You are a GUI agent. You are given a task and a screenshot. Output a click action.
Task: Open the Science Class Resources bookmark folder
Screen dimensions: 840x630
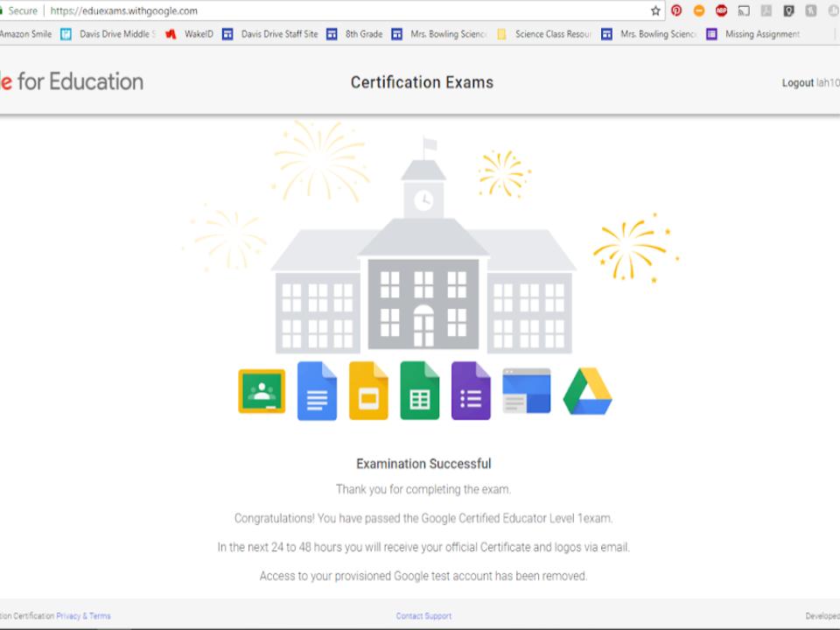[544, 34]
